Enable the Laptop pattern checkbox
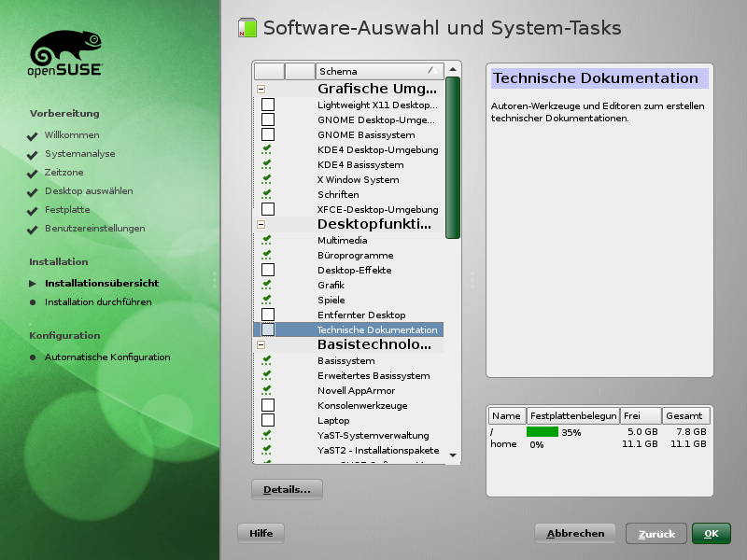The height and width of the screenshot is (560, 747). 268,420
